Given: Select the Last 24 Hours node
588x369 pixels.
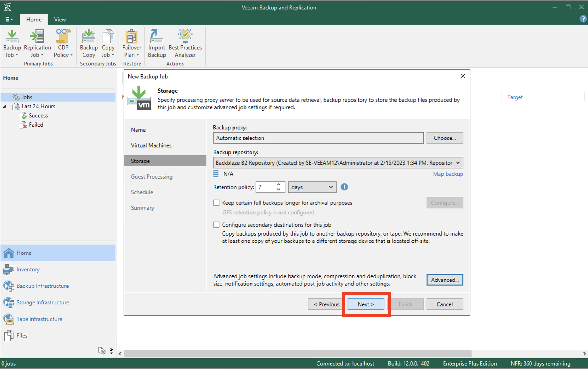Looking at the screenshot, I should tap(38, 106).
